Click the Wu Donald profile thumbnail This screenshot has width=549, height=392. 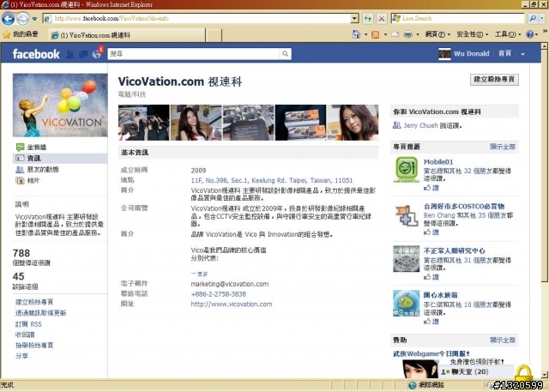(444, 54)
